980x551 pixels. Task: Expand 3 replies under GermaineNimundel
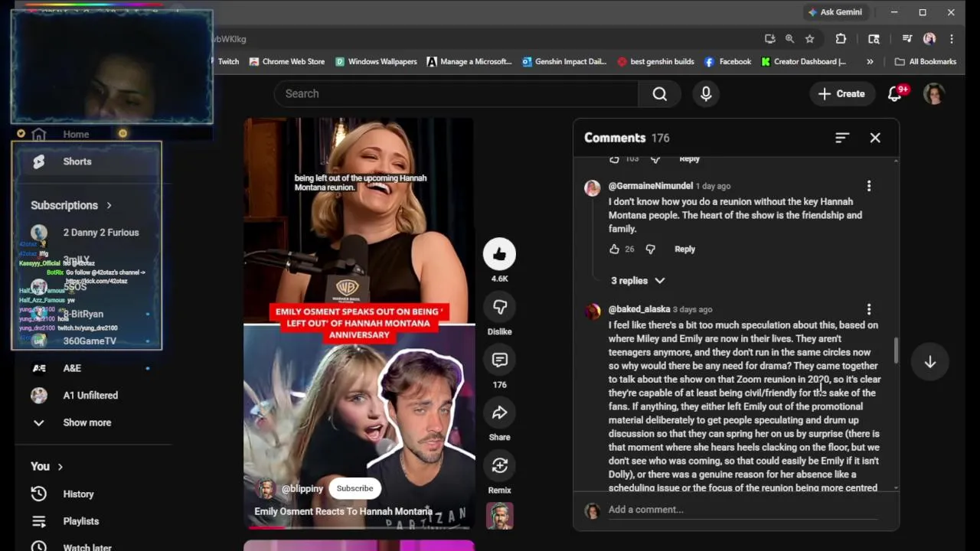(x=638, y=281)
